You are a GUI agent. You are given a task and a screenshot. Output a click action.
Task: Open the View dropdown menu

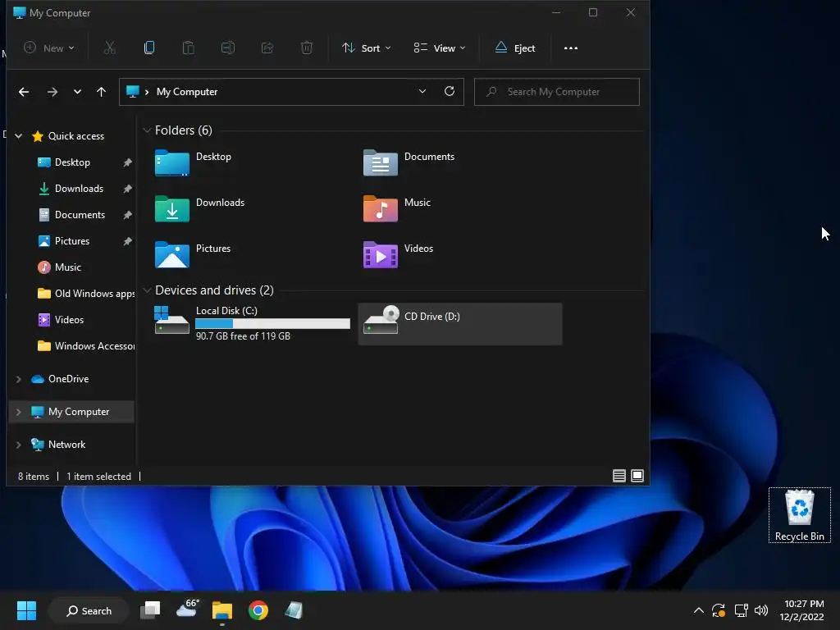pyautogui.click(x=440, y=48)
